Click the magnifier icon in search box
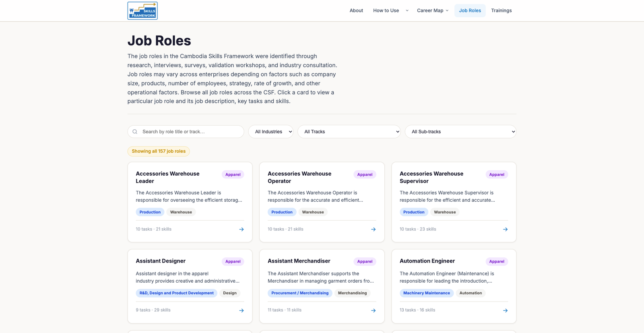 click(135, 132)
